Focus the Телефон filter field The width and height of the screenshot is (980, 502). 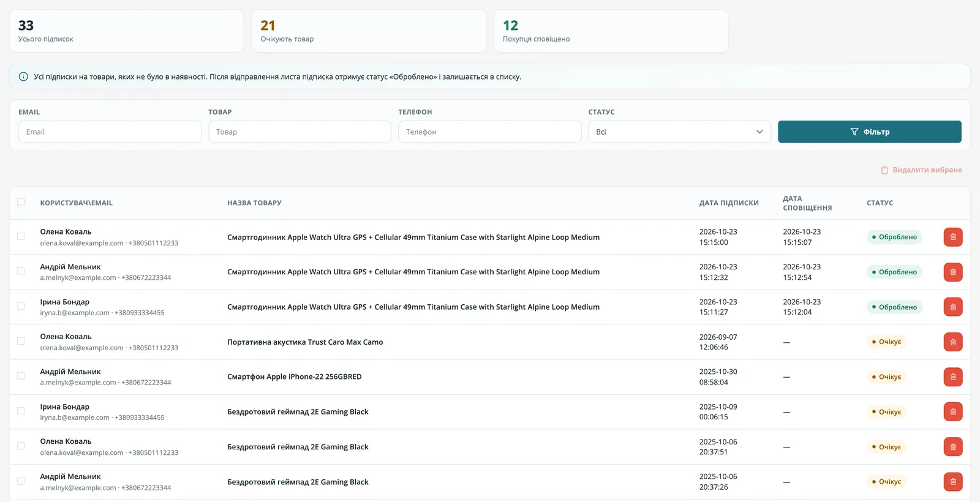point(489,132)
